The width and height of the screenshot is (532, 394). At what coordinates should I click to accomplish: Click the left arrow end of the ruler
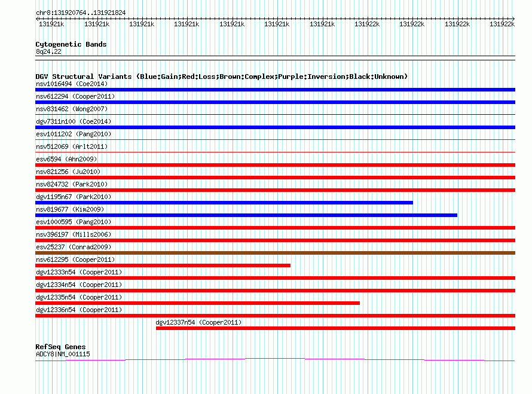[37, 19]
